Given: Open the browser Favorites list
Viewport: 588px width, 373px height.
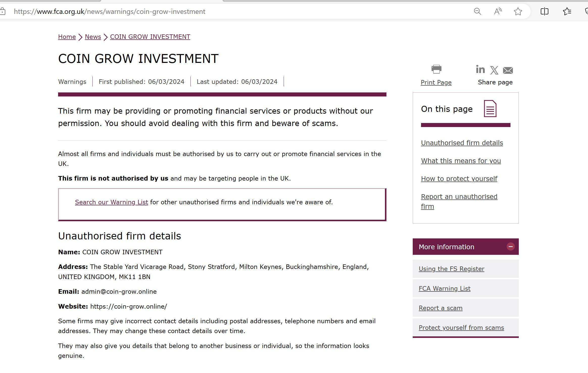Looking at the screenshot, I should pos(567,12).
